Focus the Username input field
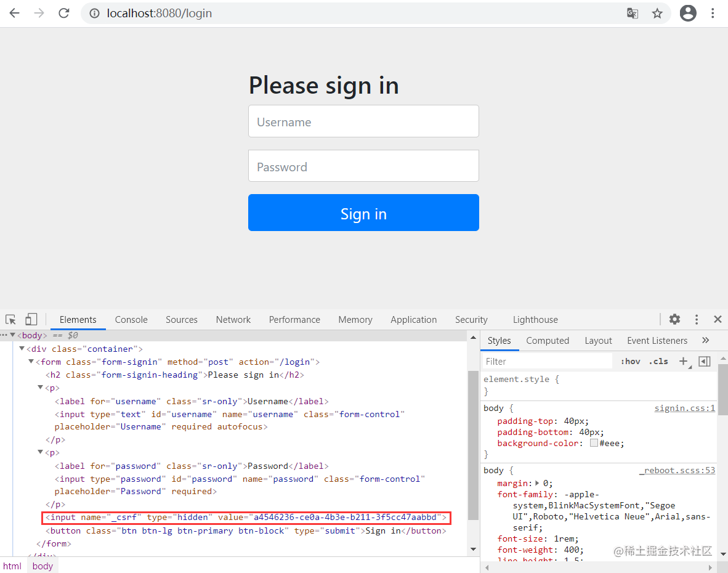The width and height of the screenshot is (728, 573). (363, 121)
